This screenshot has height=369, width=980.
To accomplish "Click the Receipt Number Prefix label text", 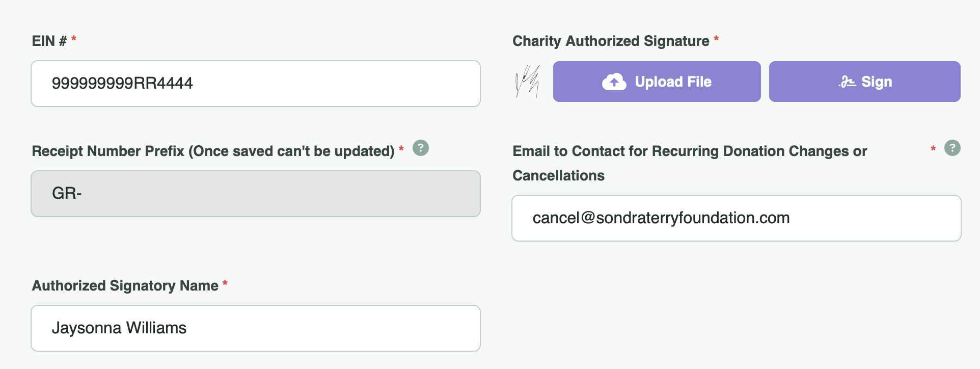I will click(x=213, y=151).
